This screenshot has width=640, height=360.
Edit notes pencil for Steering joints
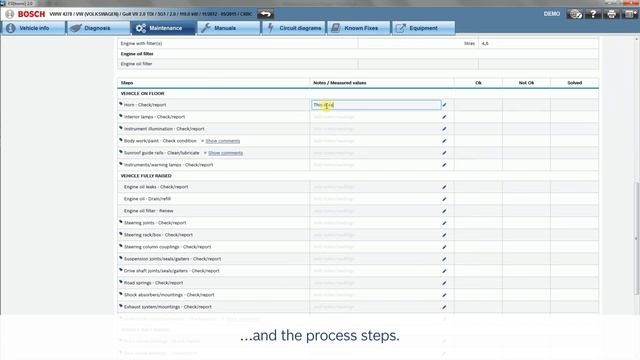click(x=444, y=223)
